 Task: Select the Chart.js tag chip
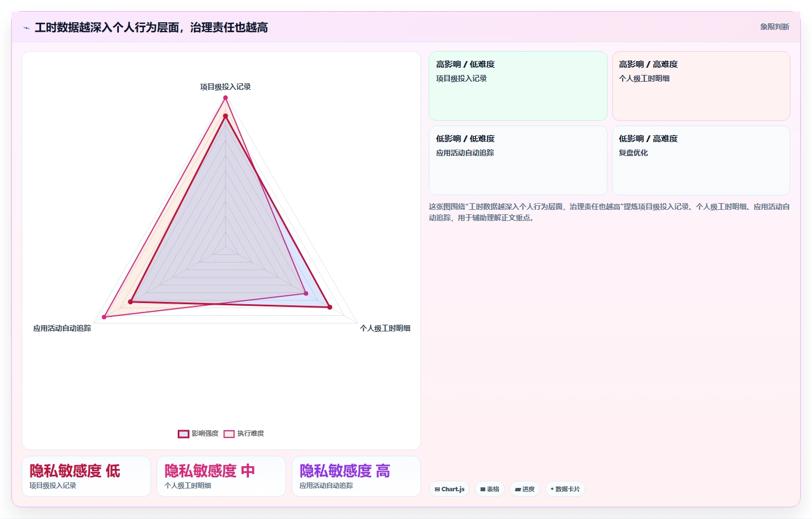[449, 489]
